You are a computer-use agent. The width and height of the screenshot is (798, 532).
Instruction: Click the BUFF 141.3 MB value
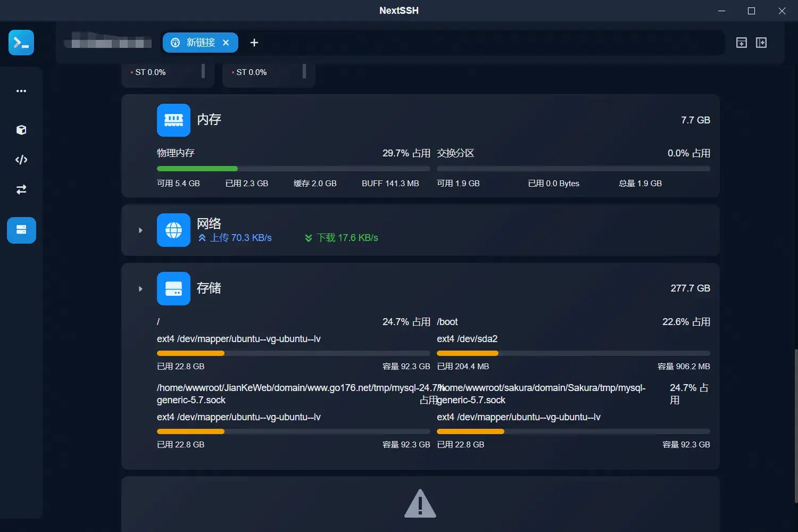[390, 184]
